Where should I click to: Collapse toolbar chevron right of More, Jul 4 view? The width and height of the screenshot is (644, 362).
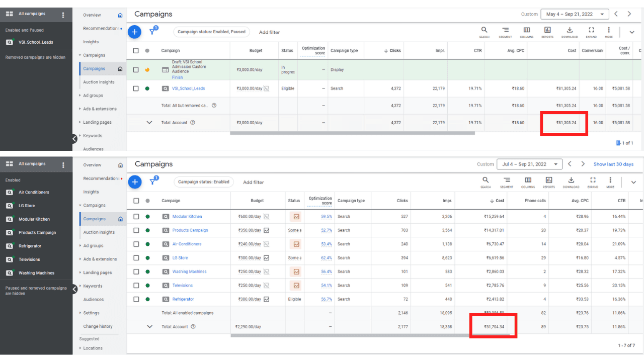[x=633, y=182]
